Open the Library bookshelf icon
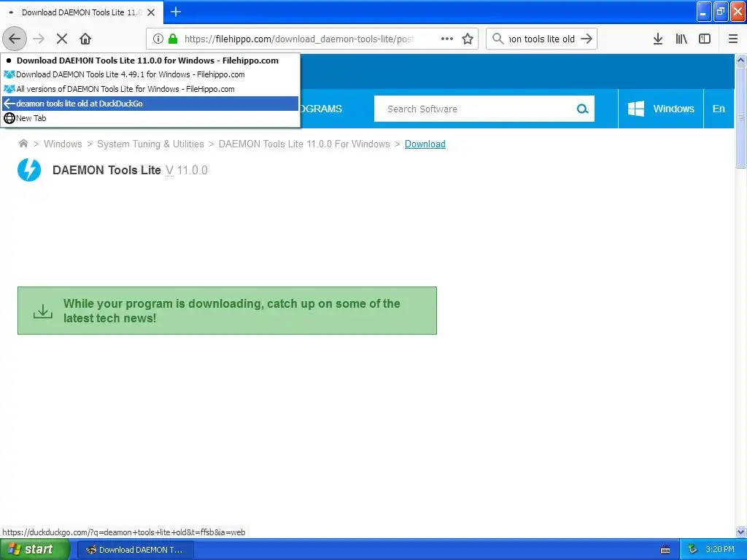Image resolution: width=747 pixels, height=560 pixels. point(681,39)
